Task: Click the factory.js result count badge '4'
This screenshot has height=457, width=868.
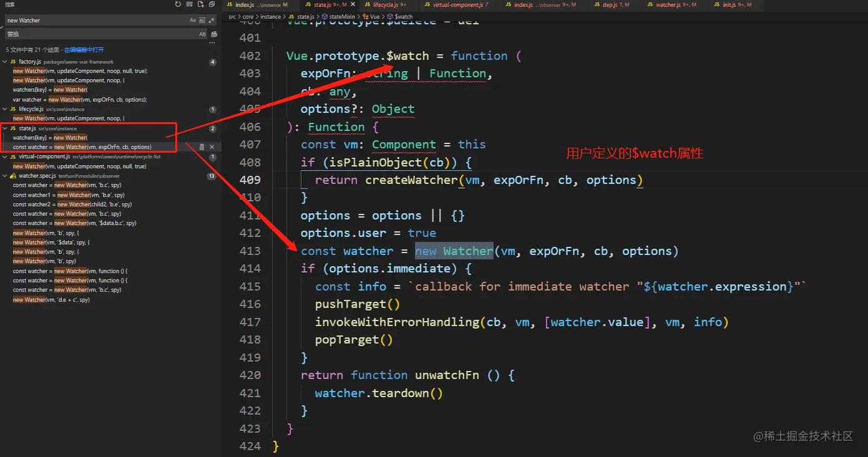Action: 213,62
